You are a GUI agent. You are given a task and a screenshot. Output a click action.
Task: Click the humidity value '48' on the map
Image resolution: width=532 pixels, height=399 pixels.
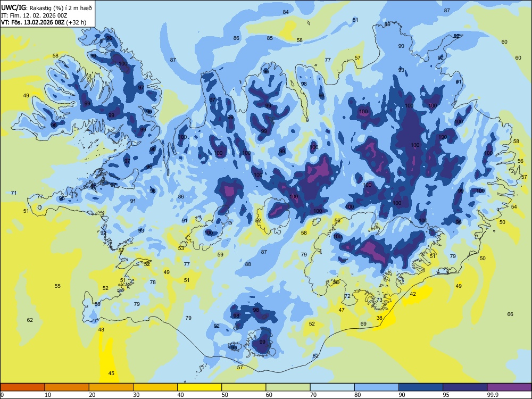tap(101, 329)
